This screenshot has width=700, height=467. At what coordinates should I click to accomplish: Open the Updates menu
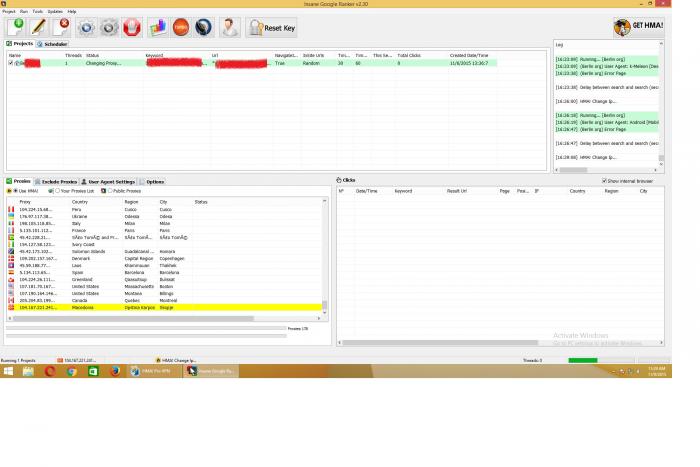click(55, 11)
